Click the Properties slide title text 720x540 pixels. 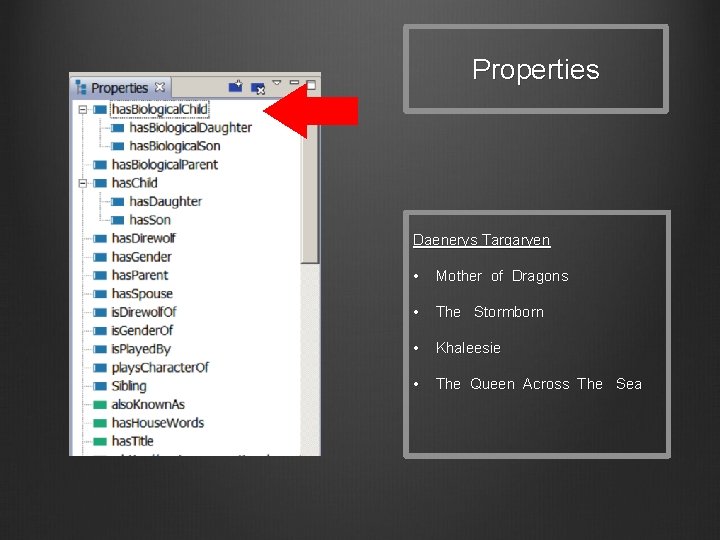[x=536, y=69]
